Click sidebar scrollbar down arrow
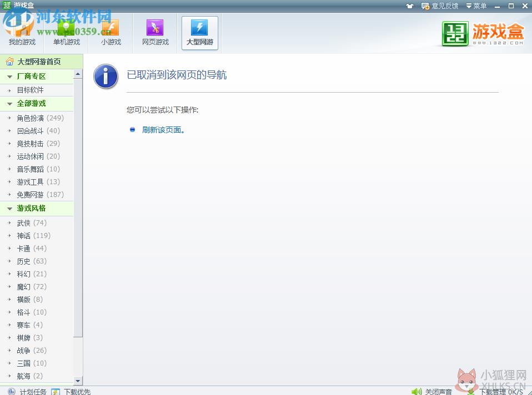 click(78, 381)
